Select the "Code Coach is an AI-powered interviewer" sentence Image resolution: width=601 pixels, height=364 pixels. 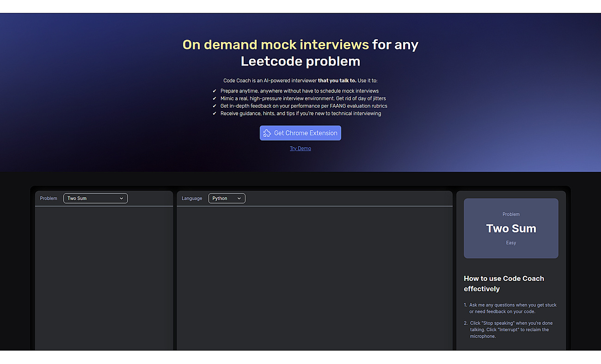(300, 80)
